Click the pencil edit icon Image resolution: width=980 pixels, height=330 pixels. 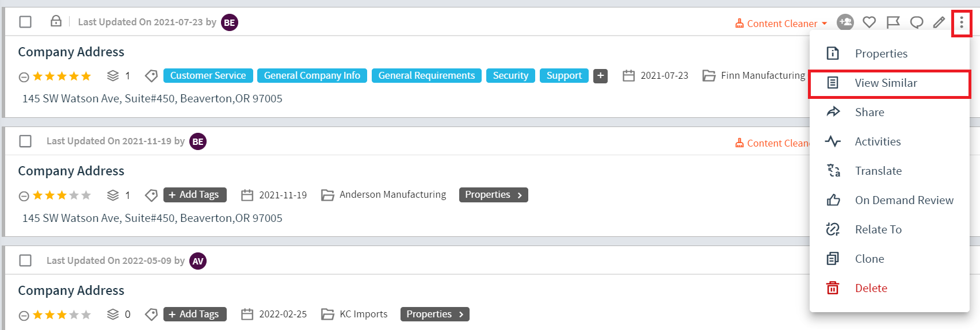(939, 22)
